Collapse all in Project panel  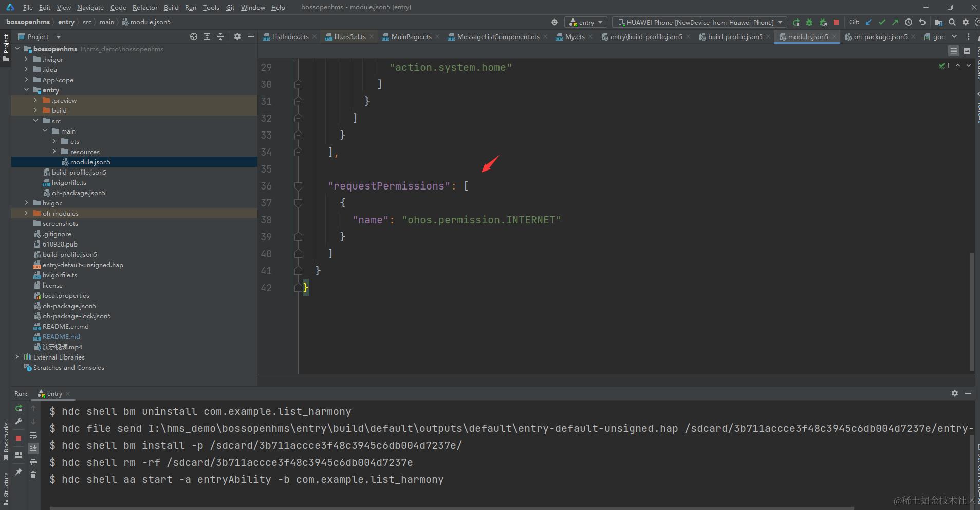click(220, 36)
